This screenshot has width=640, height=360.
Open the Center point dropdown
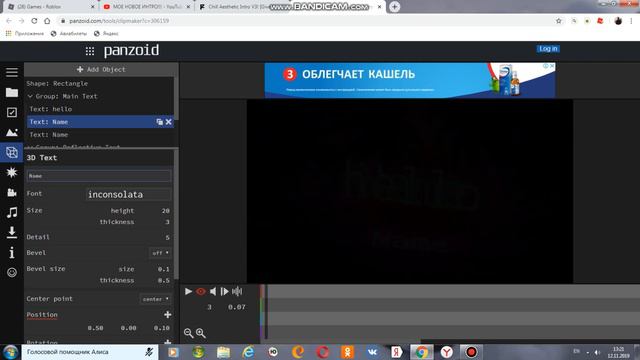coord(156,299)
